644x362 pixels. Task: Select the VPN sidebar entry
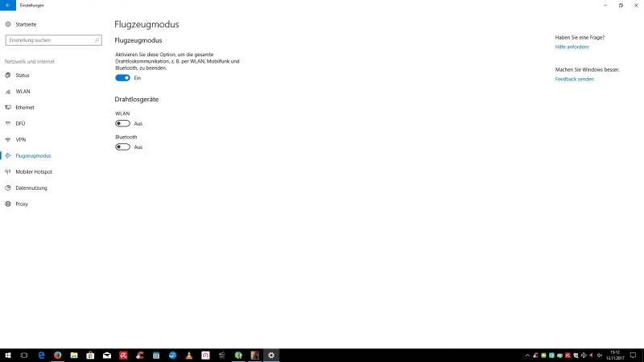click(x=21, y=139)
